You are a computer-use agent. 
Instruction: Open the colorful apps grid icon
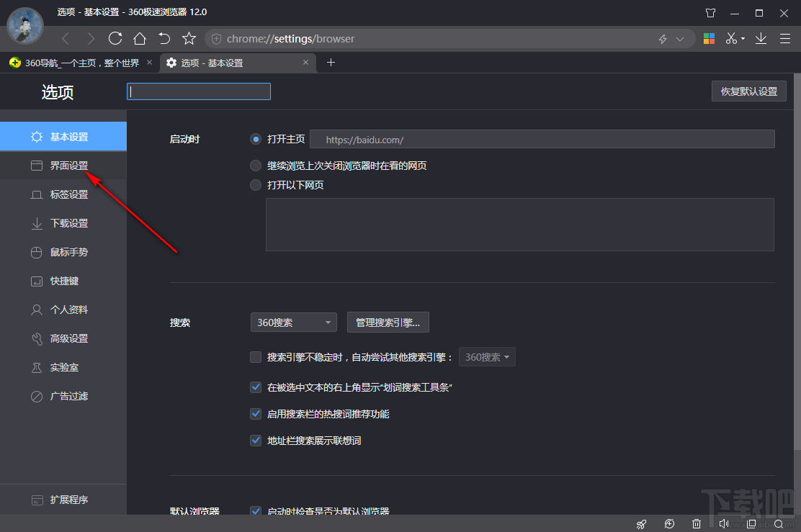tap(709, 39)
